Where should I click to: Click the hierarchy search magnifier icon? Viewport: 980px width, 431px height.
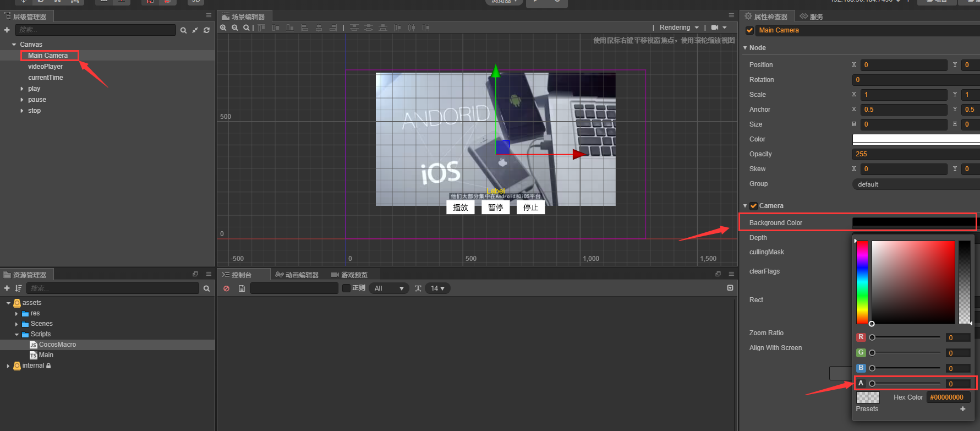(x=183, y=30)
